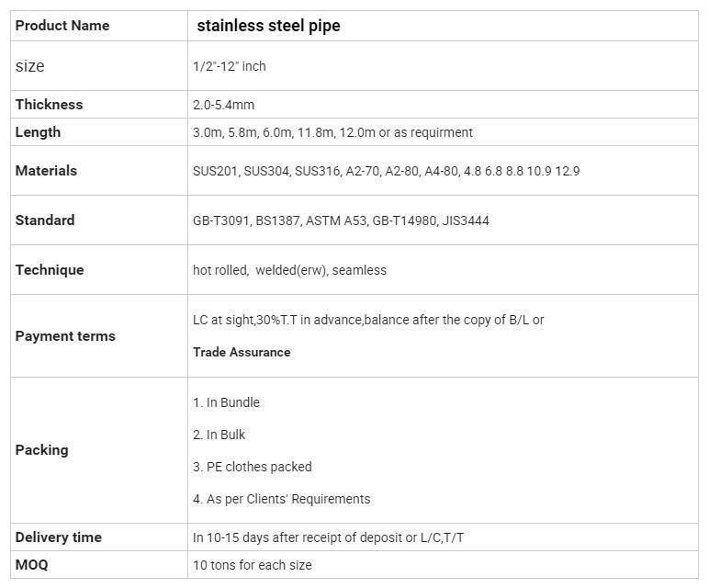Select the SUS201, SUS304 materials list
This screenshot has height=588, width=709.
click(386, 171)
